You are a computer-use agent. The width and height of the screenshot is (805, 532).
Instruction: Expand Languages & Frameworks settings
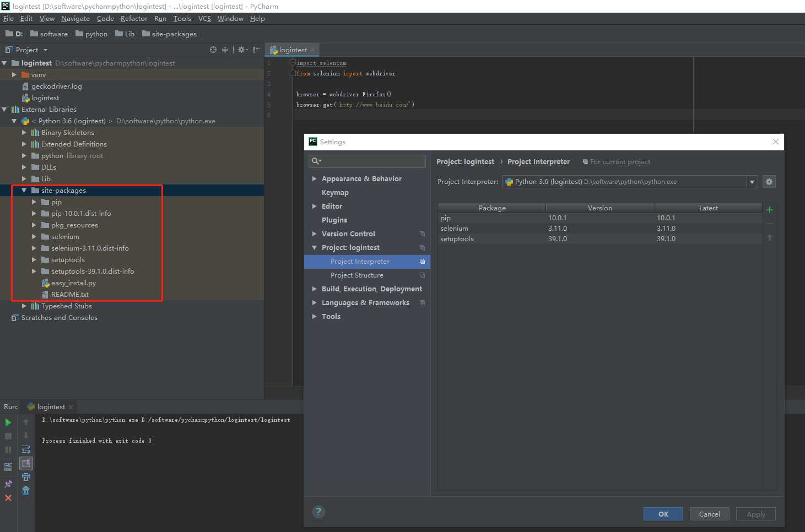[x=314, y=303]
